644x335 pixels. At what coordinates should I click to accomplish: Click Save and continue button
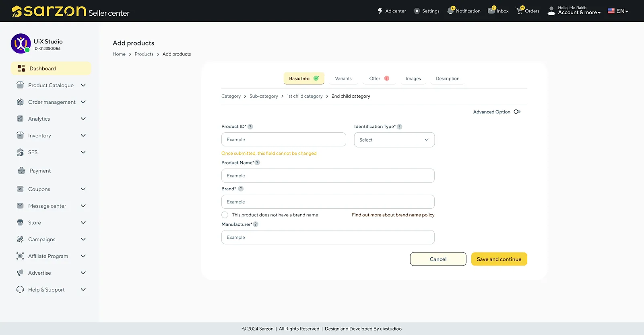click(499, 259)
